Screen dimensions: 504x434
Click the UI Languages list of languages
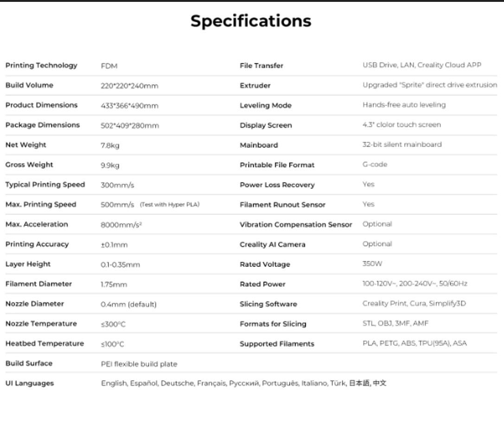[x=243, y=383]
